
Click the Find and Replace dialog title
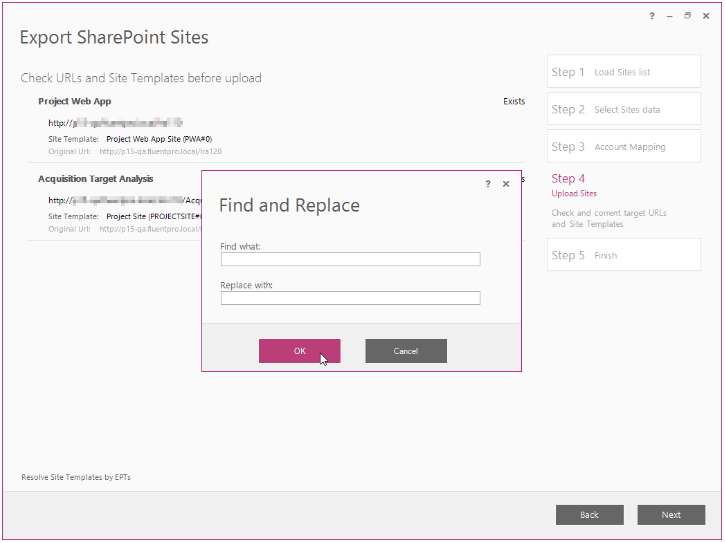tap(289, 205)
